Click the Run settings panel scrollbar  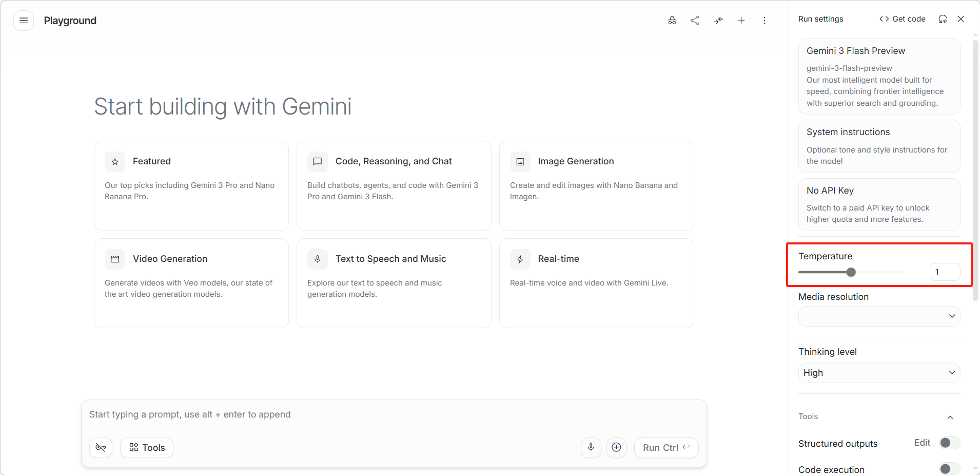(x=976, y=169)
